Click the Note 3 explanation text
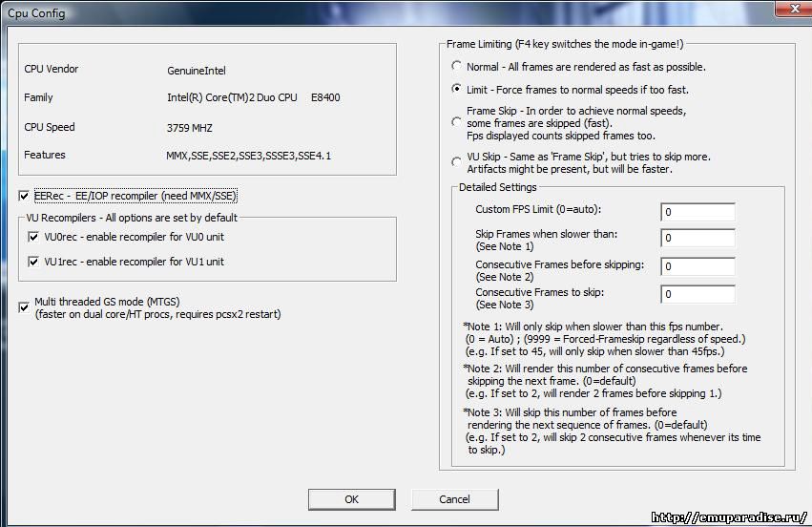This screenshot has height=527, width=812. pyautogui.click(x=613, y=432)
